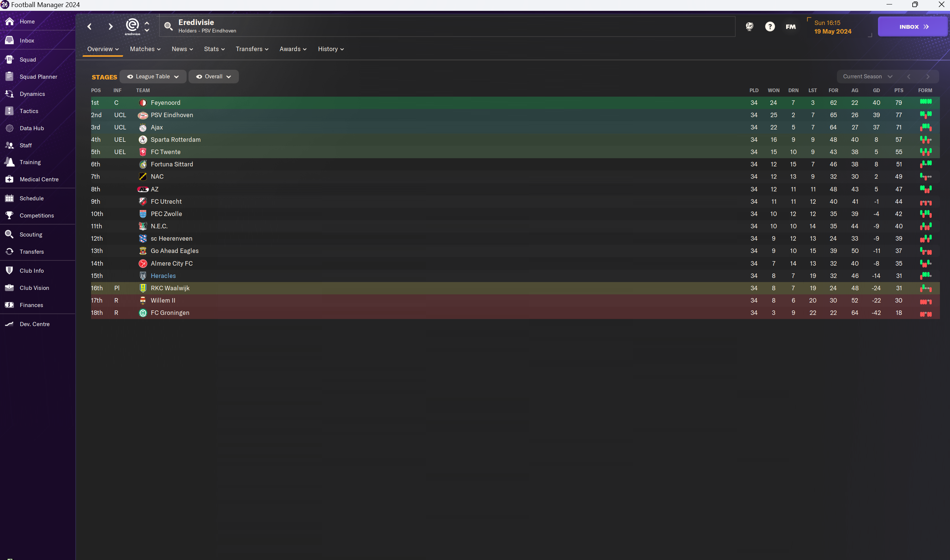950x560 pixels.
Task: Click the Heracles team name link
Action: 163,275
